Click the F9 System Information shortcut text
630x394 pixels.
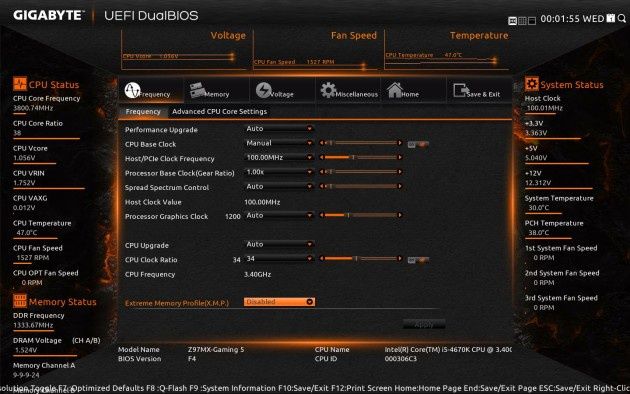click(233, 388)
